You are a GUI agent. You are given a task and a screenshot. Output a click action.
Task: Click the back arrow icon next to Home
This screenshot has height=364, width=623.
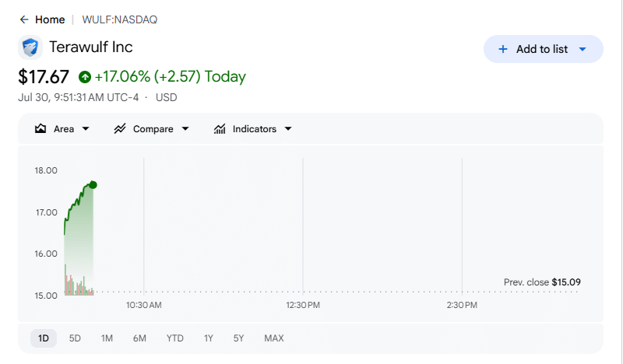click(24, 19)
